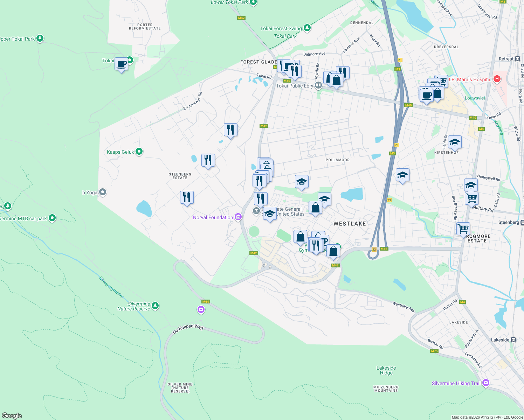The image size is (524, 420).
Task: Select the Tokai Public Library icon
Action: click(x=318, y=85)
